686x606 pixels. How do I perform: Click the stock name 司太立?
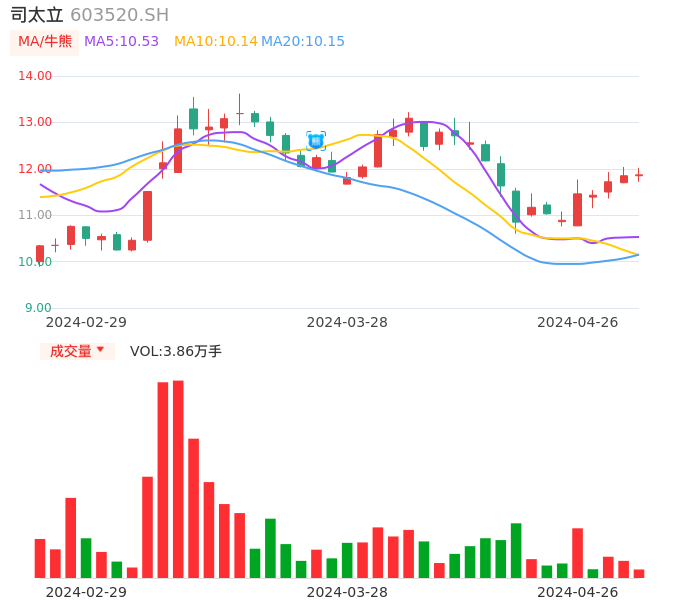(37, 15)
